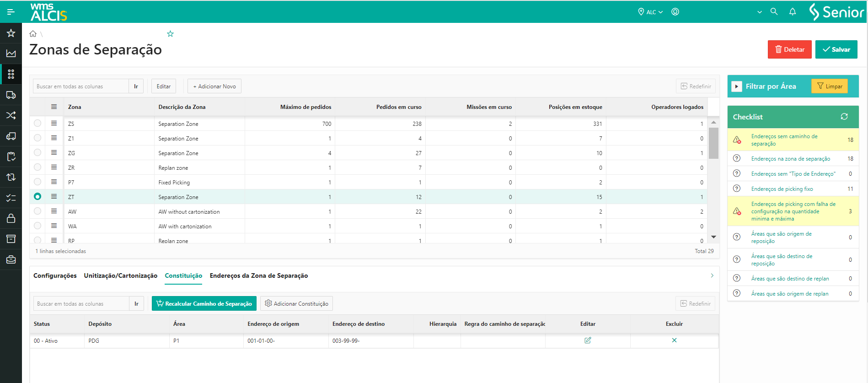868x383 pixels.
Task: Switch to the Configurações tab
Action: 55,275
